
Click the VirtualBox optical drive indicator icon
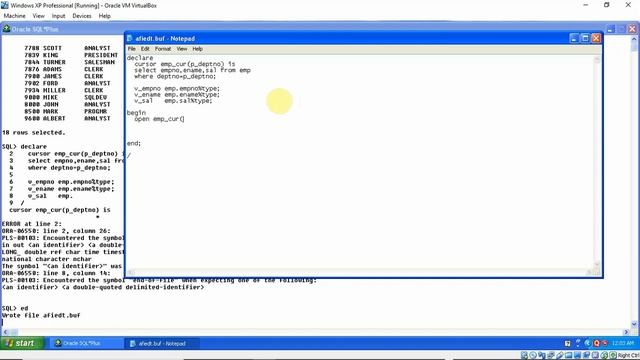[533, 355]
